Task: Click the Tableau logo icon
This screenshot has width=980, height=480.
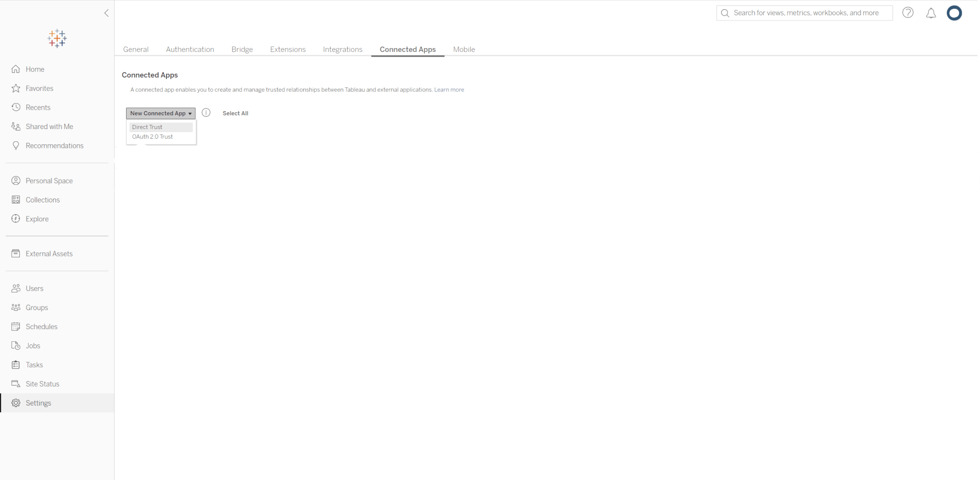Action: (x=57, y=38)
